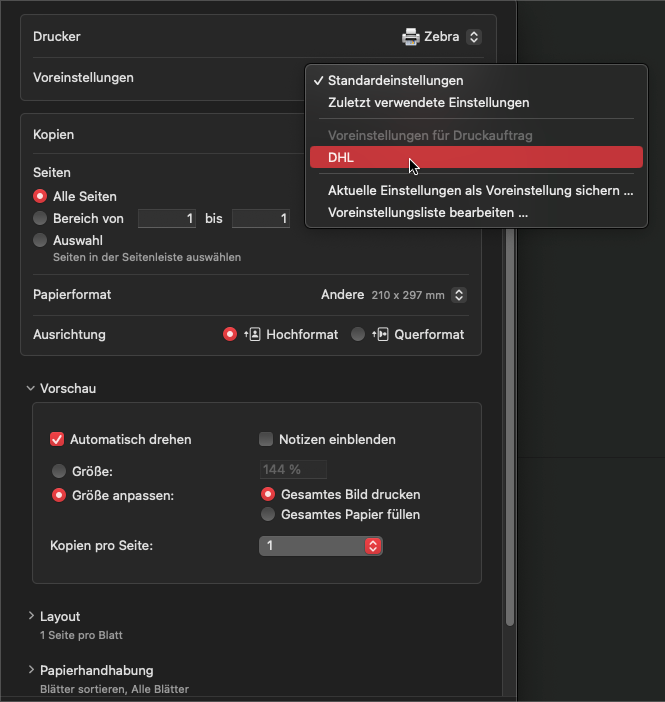Collapse the Vorschau section
Viewport: 665px width, 702px height.
(x=31, y=388)
